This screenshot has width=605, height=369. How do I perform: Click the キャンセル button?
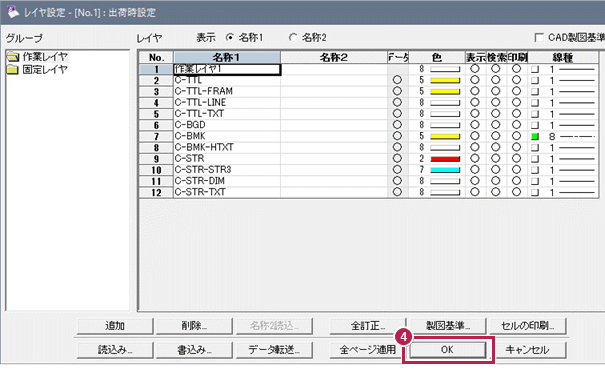pos(528,350)
